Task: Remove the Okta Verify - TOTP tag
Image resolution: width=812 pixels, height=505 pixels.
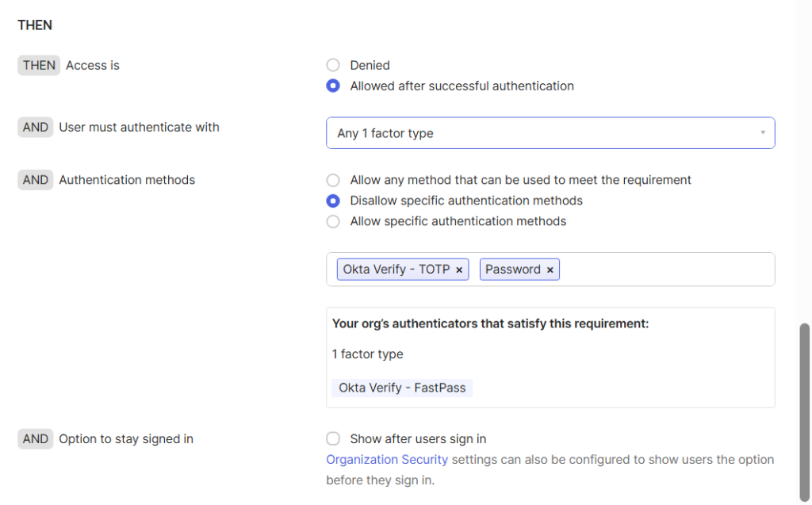Action: 459,270
